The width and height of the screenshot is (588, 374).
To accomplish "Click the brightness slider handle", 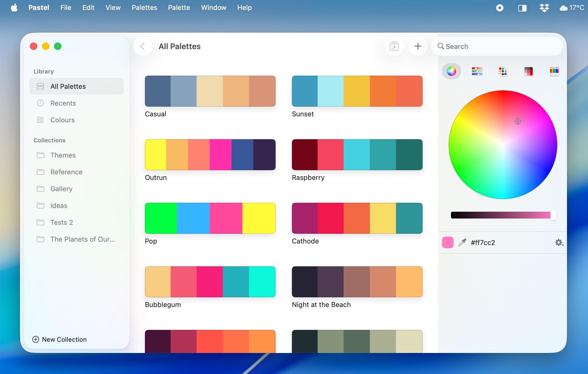I will (553, 215).
